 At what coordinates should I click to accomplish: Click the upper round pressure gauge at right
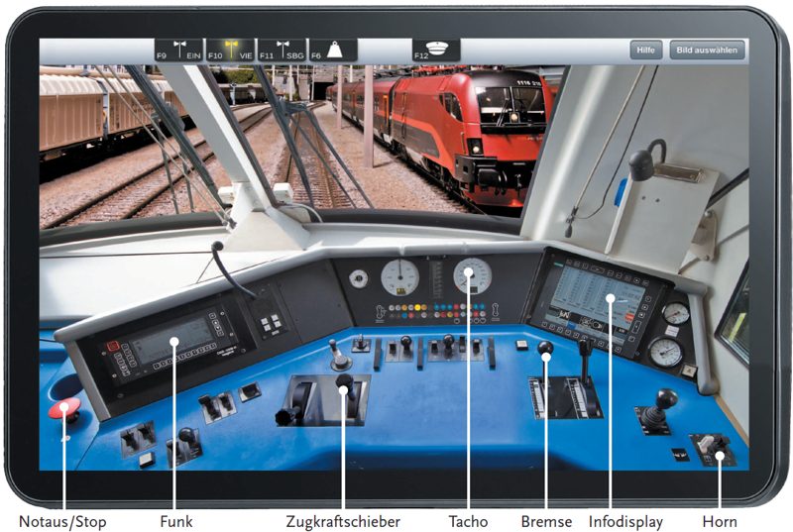pyautogui.click(x=676, y=314)
